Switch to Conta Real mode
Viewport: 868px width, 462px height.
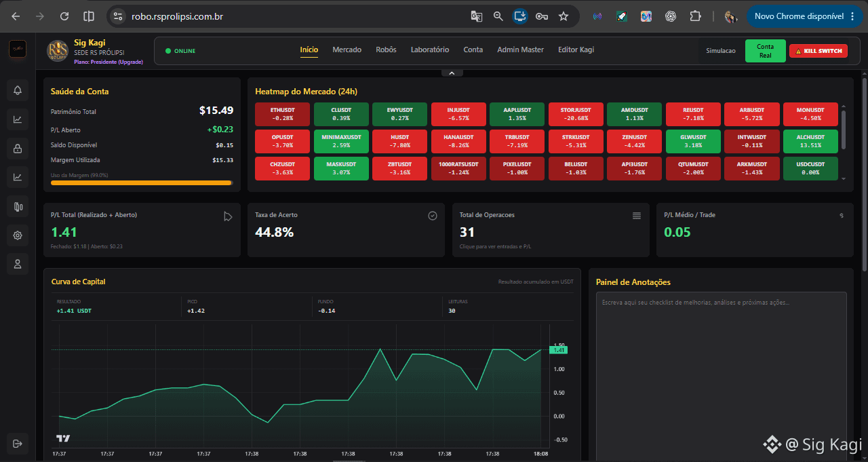point(765,51)
